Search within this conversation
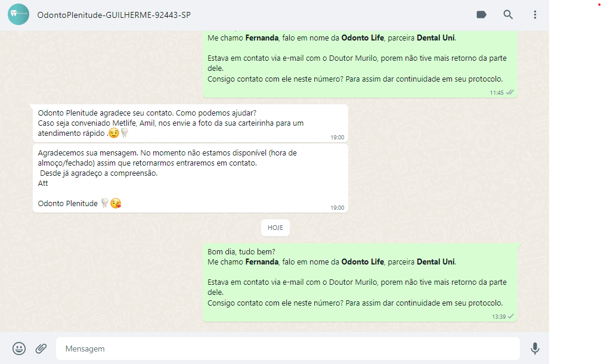601x364 pixels. 508,14
